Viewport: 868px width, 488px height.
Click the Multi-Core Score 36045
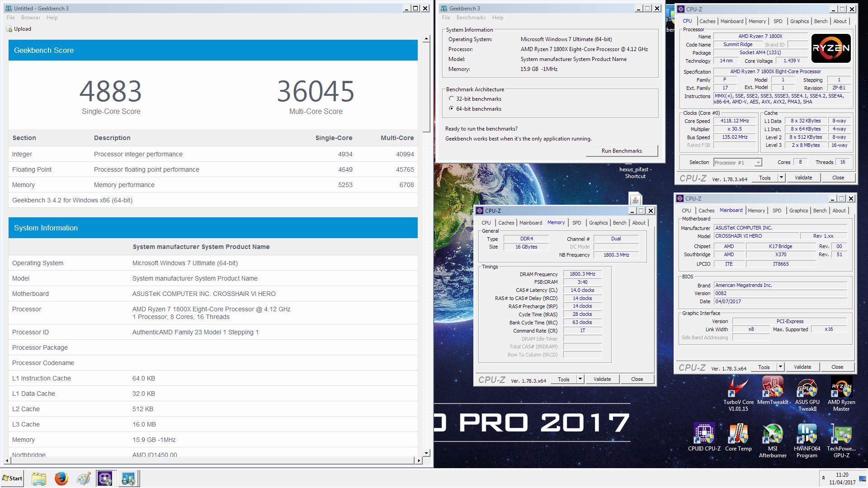(x=316, y=91)
